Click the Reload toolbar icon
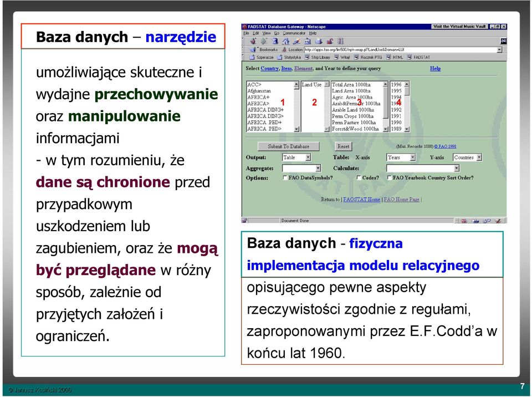Screen dimensions: 532x397 tap(275, 41)
